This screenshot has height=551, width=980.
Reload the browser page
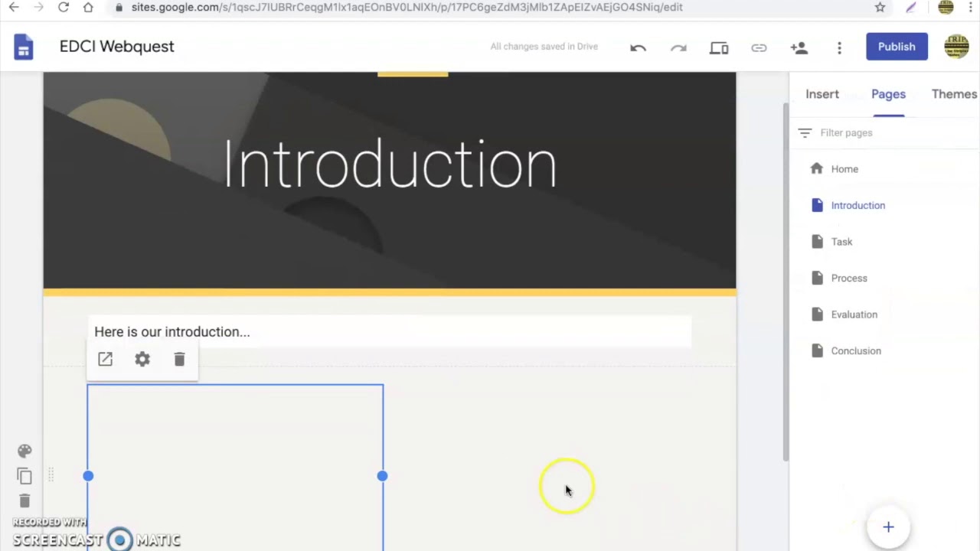tap(64, 8)
